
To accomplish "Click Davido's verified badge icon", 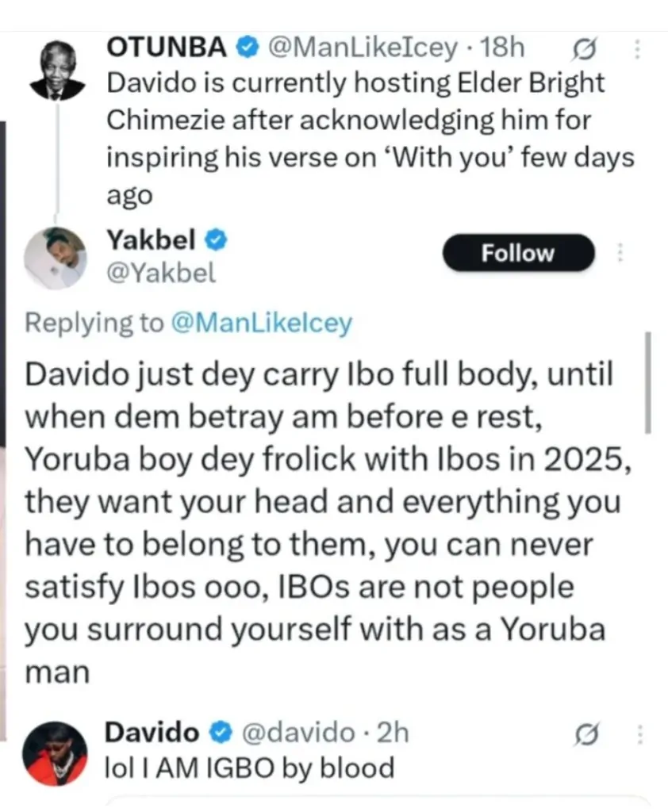I will (x=218, y=733).
